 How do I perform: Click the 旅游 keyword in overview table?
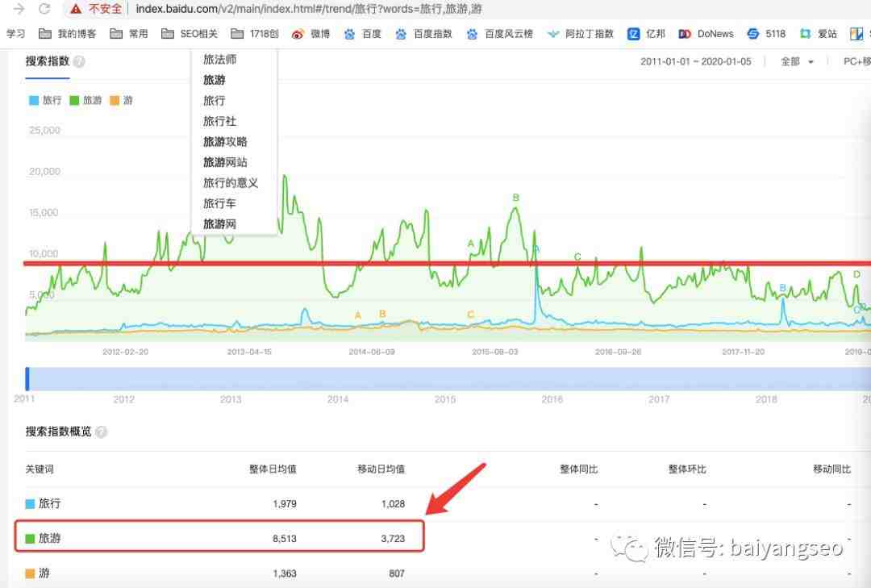tap(49, 538)
